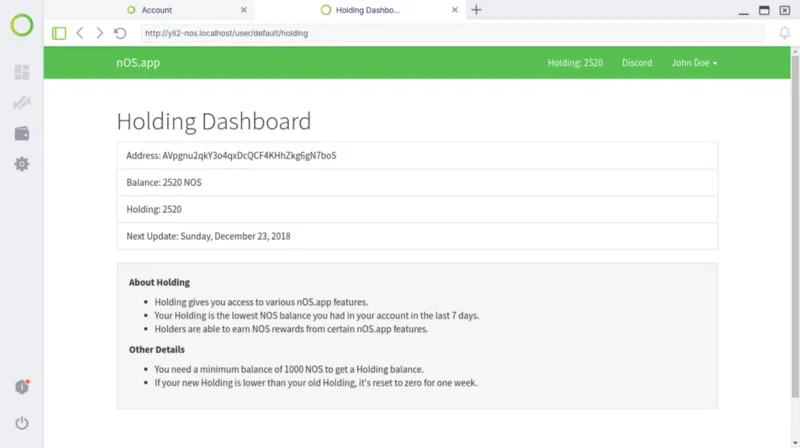
Task: Open the apps grid icon in sidebar
Action: point(22,72)
